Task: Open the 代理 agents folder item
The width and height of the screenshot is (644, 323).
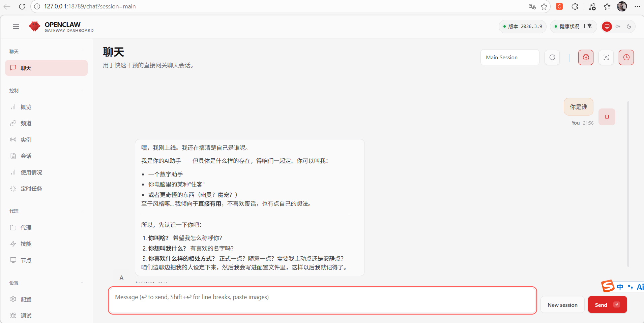Action: pos(46,228)
